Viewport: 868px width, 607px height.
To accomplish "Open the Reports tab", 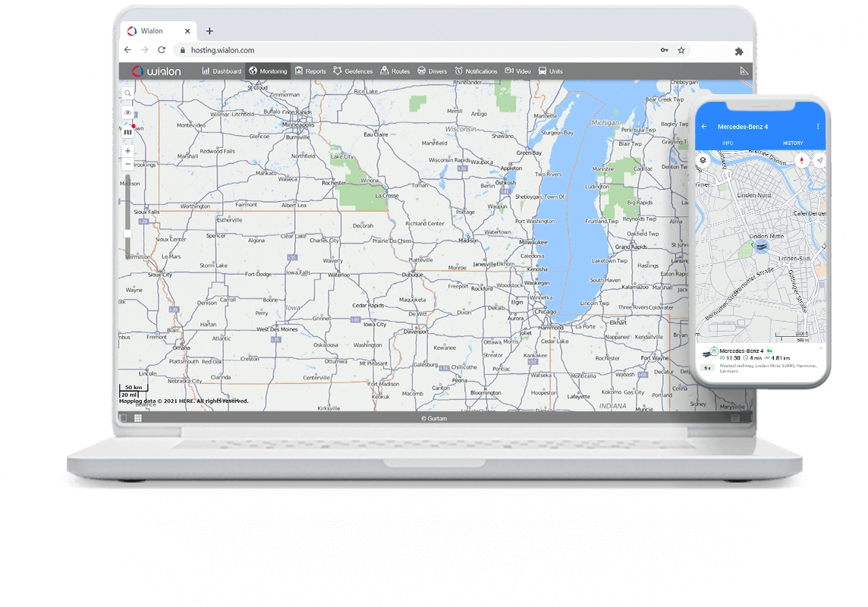I will click(310, 71).
